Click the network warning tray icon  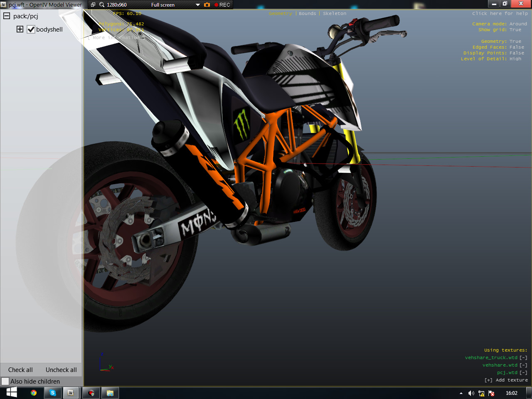pos(481,393)
